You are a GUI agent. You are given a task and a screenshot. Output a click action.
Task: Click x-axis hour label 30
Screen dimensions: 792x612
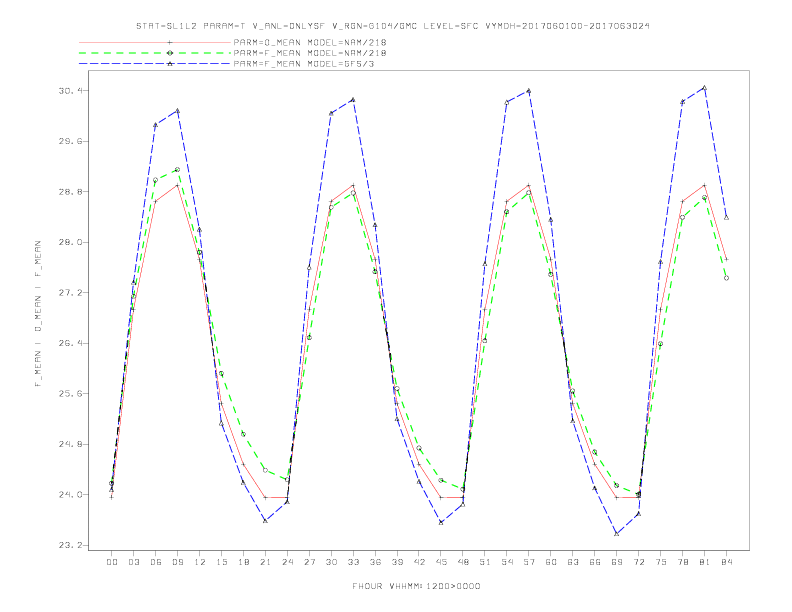[331, 562]
